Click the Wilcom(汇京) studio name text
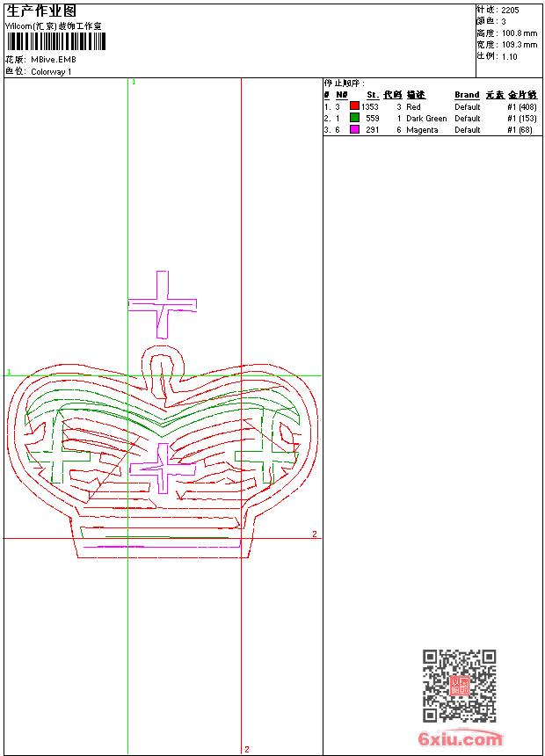The image size is (545, 756). [x=54, y=26]
